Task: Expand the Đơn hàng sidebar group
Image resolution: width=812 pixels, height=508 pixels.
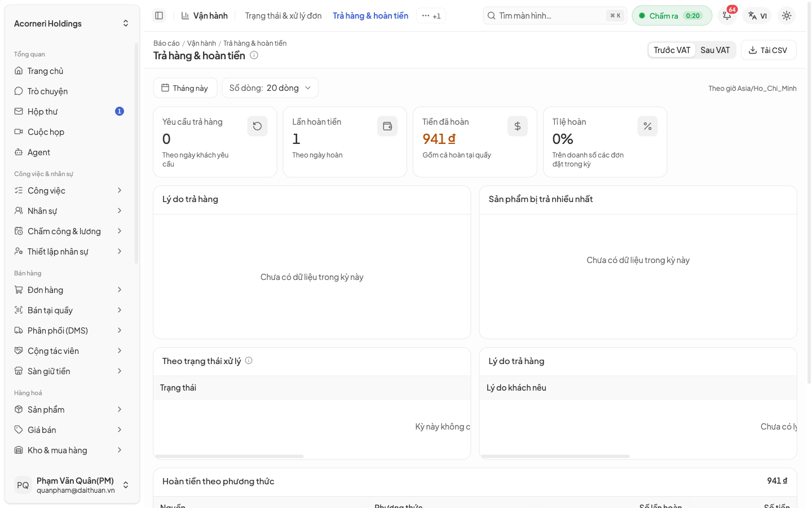Action: coord(69,290)
